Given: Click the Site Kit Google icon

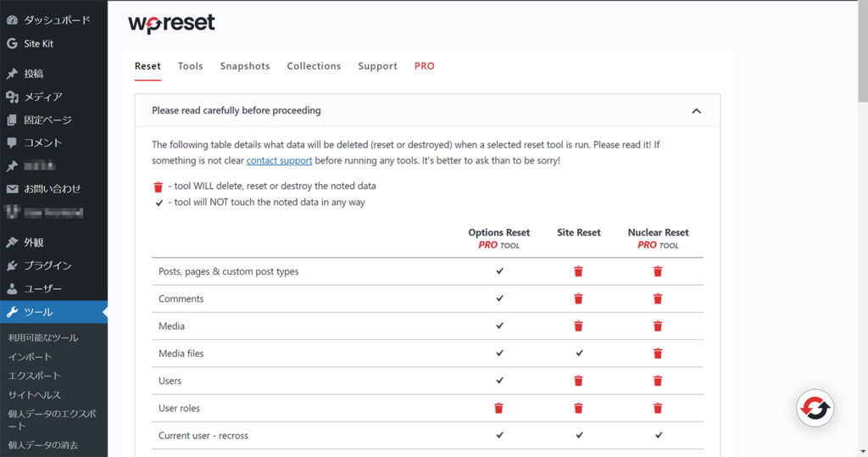Looking at the screenshot, I should [12, 43].
